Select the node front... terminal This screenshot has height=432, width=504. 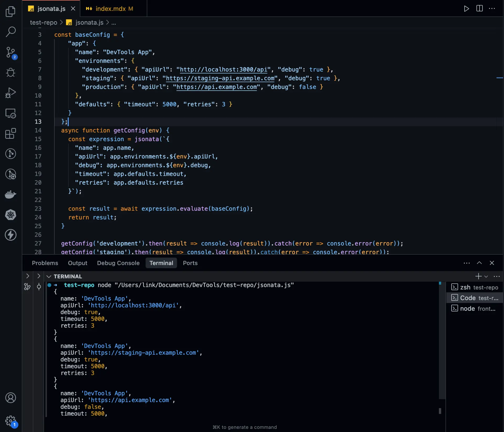475,308
